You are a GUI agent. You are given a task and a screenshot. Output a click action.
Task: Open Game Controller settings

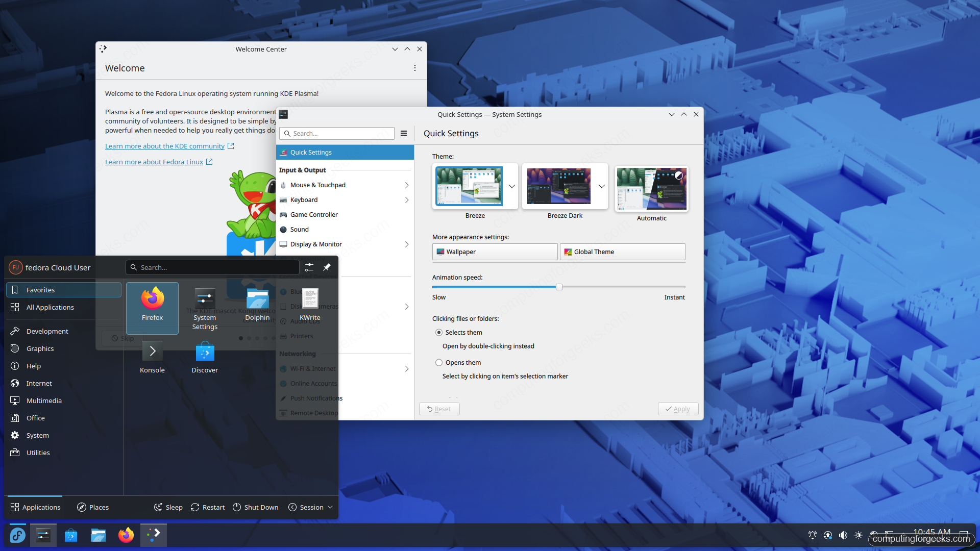point(345,215)
